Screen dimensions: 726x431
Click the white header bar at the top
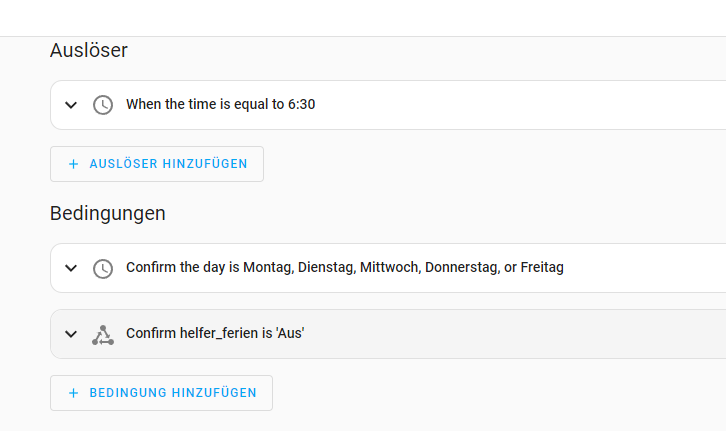[x=363, y=18]
